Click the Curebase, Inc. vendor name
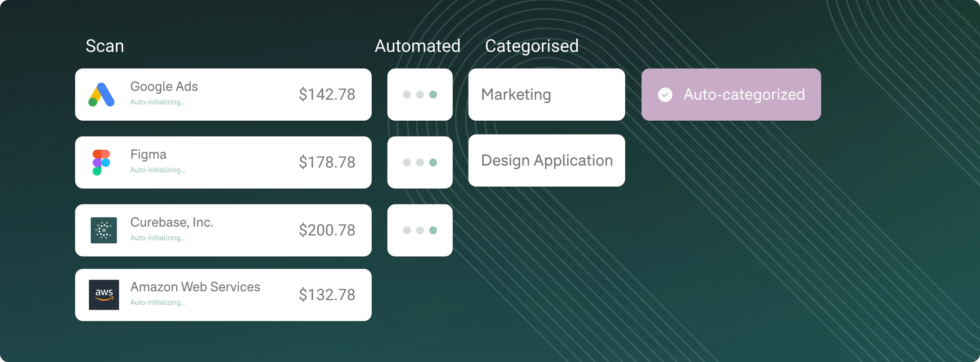The height and width of the screenshot is (362, 980). [172, 222]
